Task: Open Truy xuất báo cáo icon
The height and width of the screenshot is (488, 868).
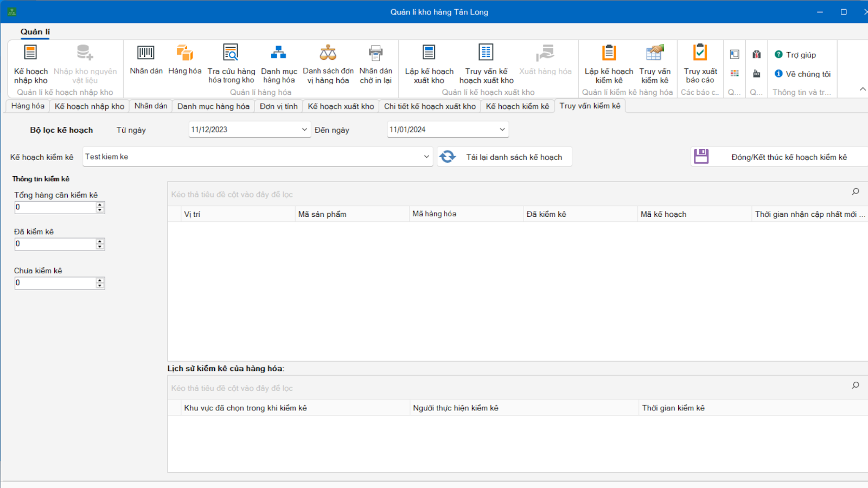Action: [x=700, y=64]
